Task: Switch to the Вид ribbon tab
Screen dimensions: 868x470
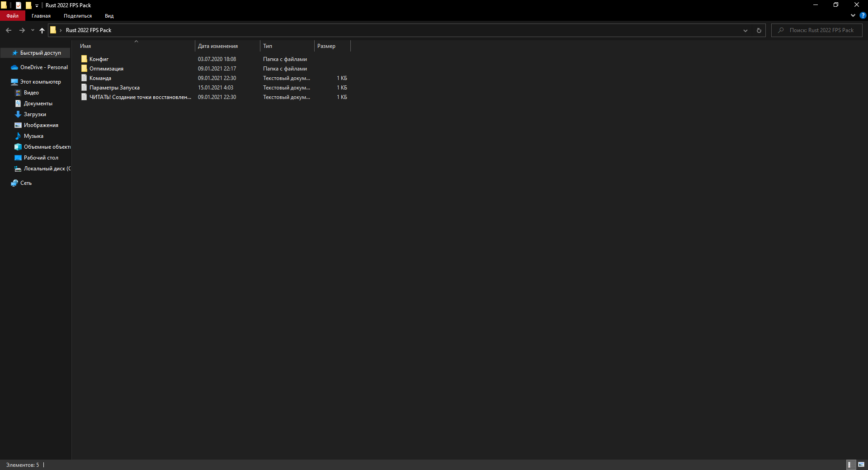Action: (109, 16)
